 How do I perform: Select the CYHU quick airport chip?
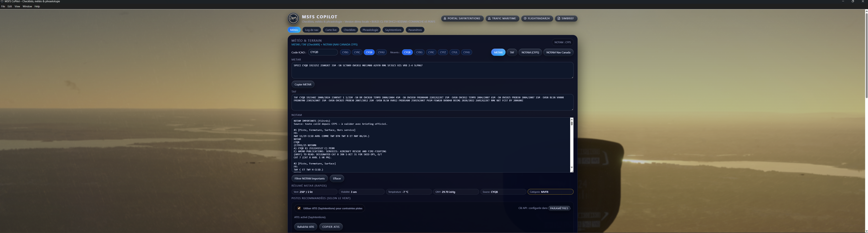[381, 52]
